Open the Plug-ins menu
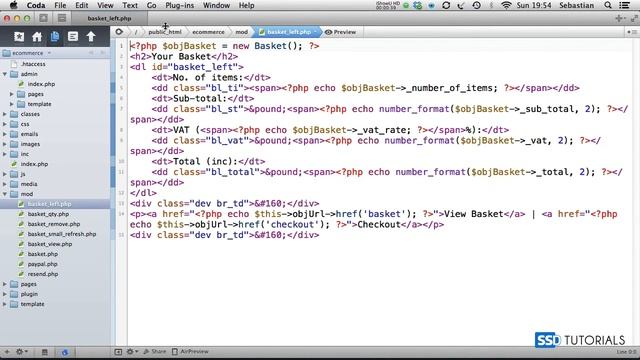Image resolution: width=640 pixels, height=360 pixels. point(180,5)
